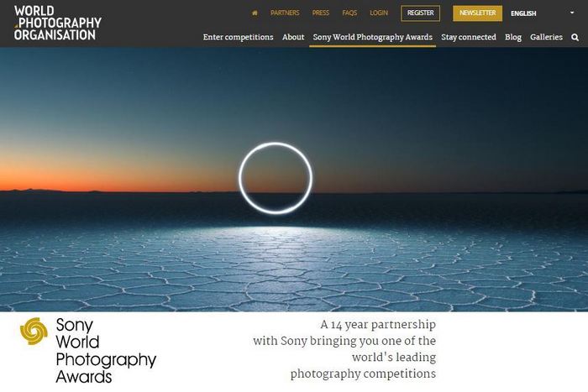This screenshot has height=392, width=588.
Task: Click the REGISTER button
Action: 420,13
